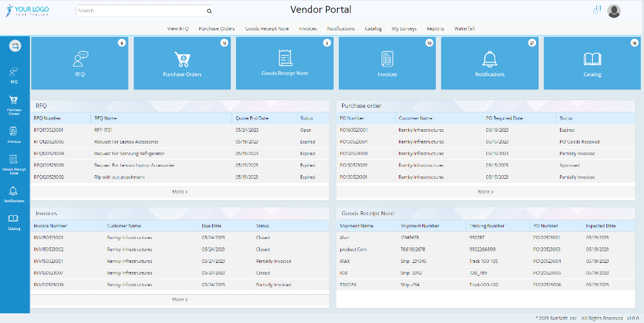Viewport: 644px width, 323px height.
Task: Expand More in the Invoices panel
Action: click(x=180, y=300)
